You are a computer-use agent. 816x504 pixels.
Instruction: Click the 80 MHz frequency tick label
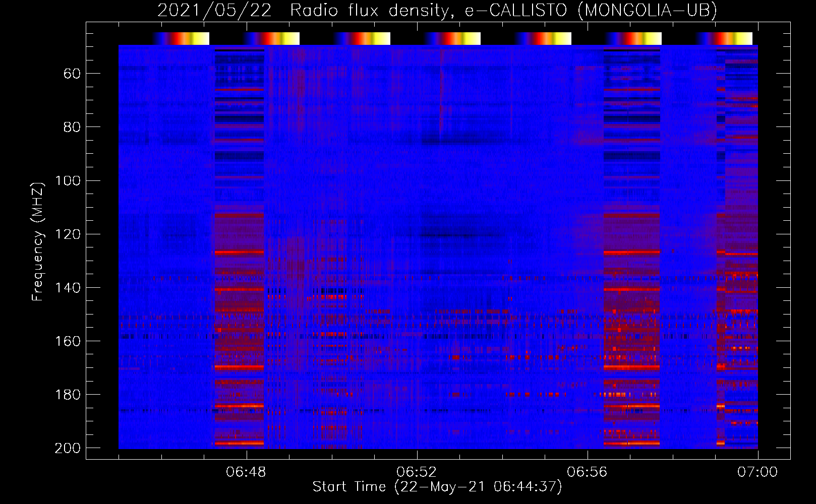pos(72,127)
